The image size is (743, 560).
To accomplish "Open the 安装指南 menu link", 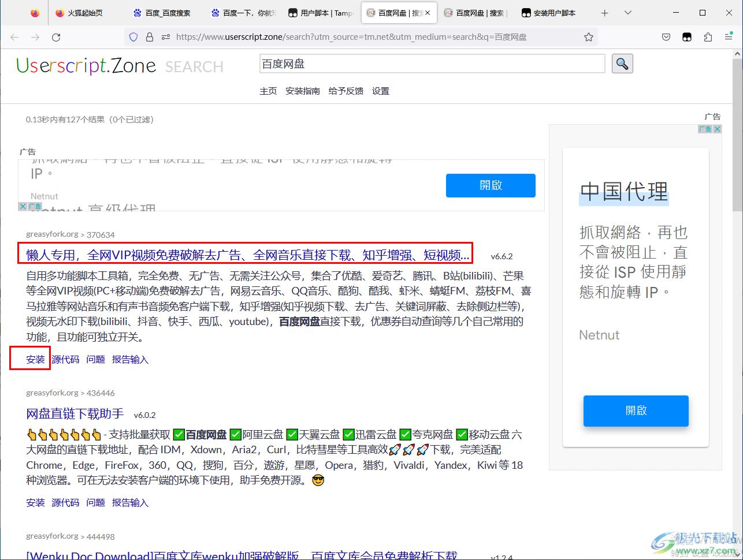I will [303, 91].
